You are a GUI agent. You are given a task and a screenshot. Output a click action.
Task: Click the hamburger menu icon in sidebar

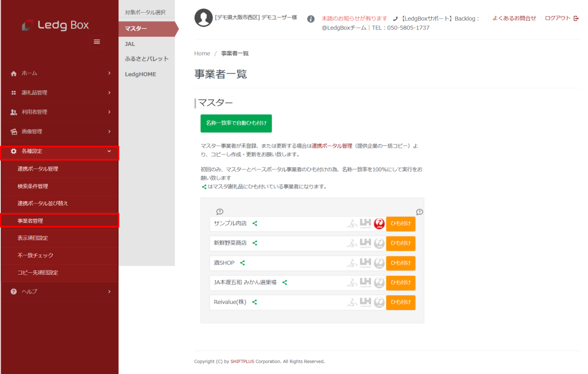[x=96, y=42]
